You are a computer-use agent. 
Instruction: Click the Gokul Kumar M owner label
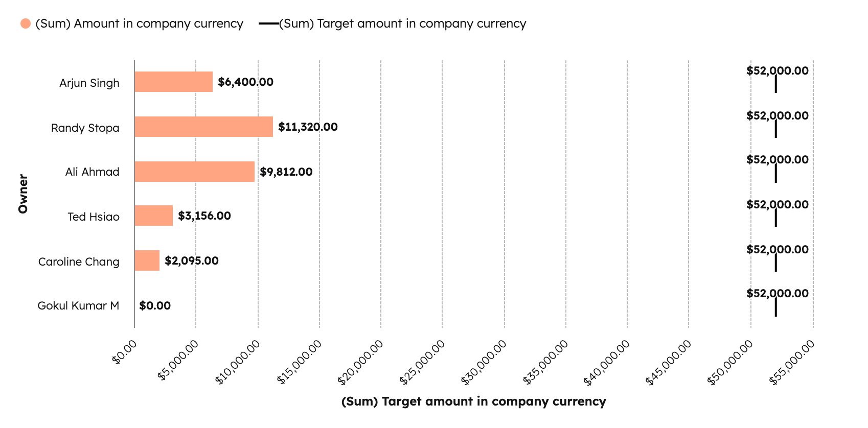(x=78, y=305)
